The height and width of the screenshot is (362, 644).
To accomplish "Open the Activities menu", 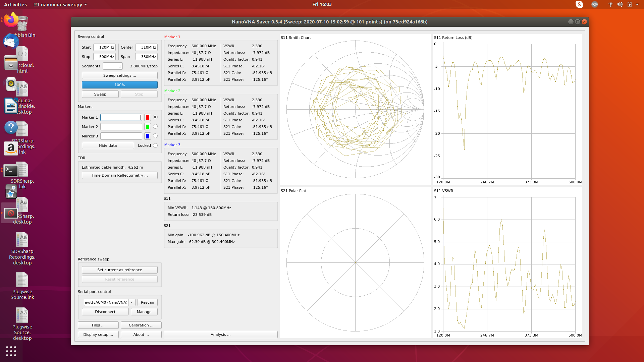I will pyautogui.click(x=15, y=4).
